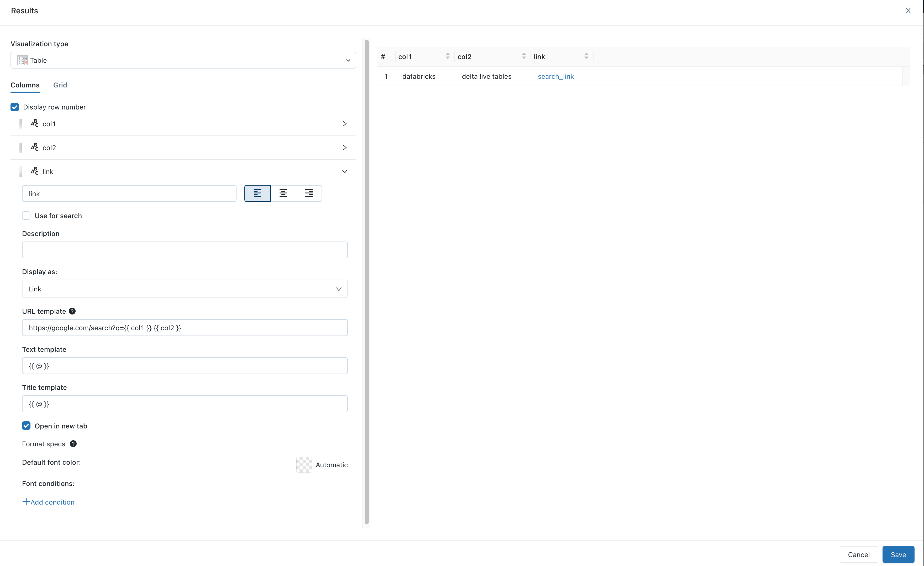Screen dimensions: 924x566
Task: Expand the col1 column settings
Action: [344, 123]
